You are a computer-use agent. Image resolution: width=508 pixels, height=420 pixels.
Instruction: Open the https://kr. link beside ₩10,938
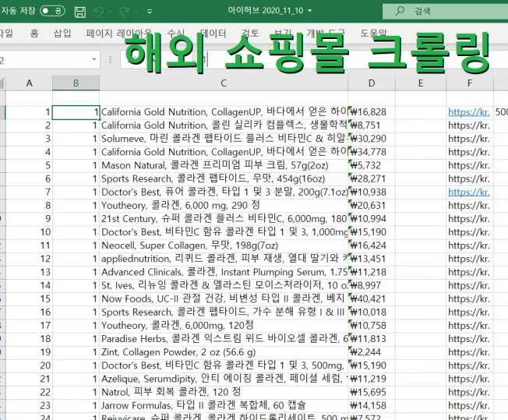pyautogui.click(x=469, y=192)
